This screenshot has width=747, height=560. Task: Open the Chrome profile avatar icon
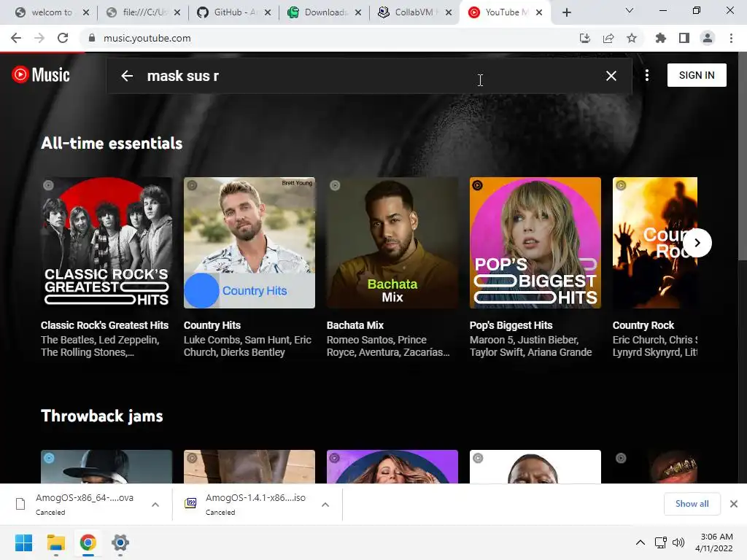(x=708, y=38)
